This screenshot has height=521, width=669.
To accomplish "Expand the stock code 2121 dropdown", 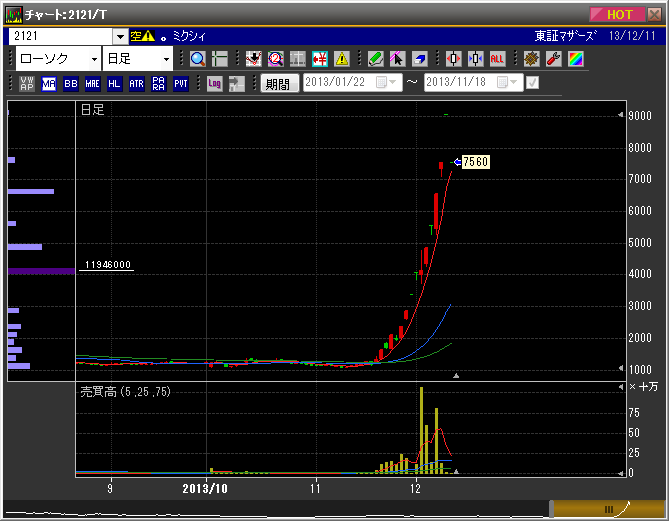I will pyautogui.click(x=120, y=36).
